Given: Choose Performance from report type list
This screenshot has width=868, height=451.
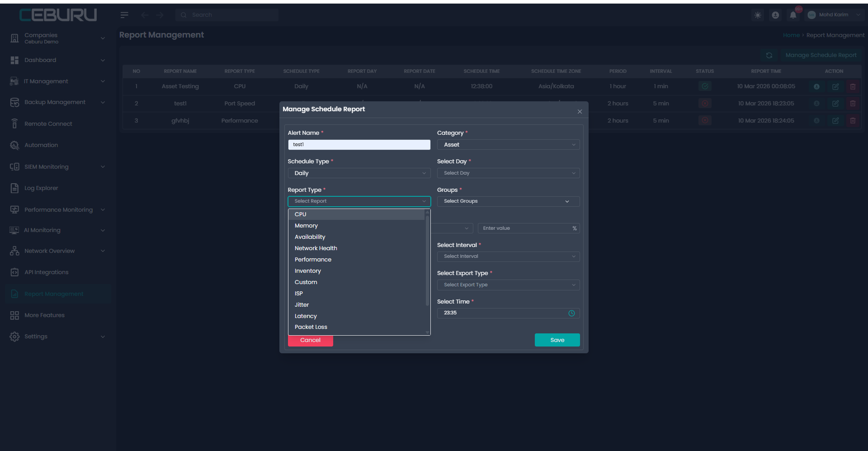Looking at the screenshot, I should pos(356,260).
